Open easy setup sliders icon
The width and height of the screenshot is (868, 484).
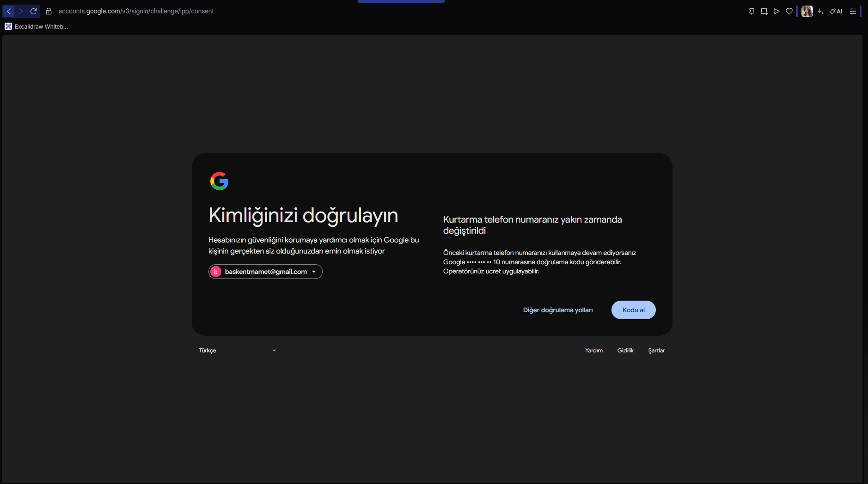coord(853,12)
